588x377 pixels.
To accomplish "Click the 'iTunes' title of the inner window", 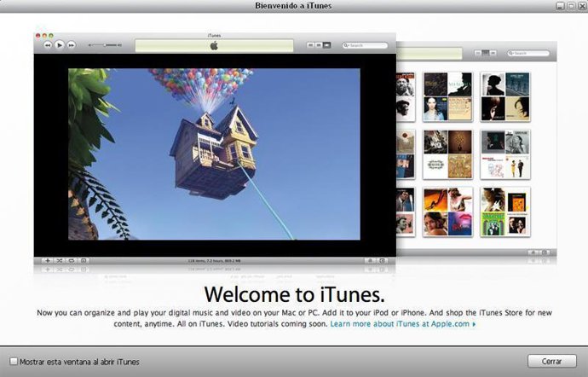I will 214,35.
